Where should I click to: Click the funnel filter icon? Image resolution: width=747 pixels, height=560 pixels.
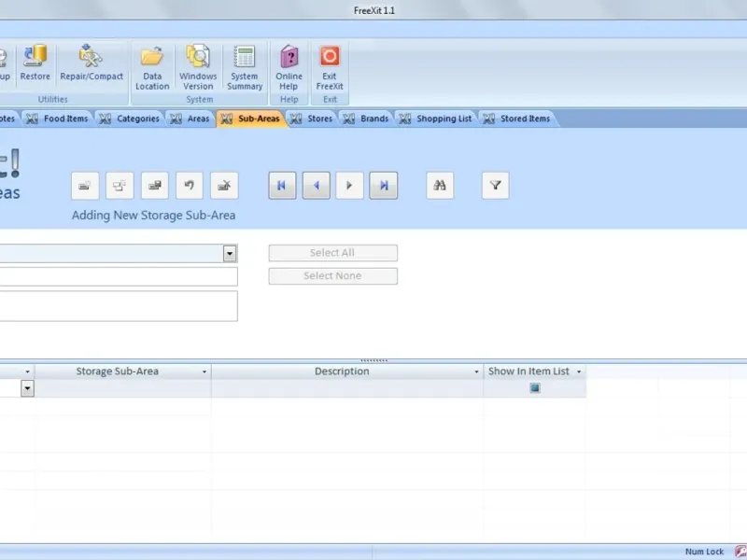click(x=495, y=185)
